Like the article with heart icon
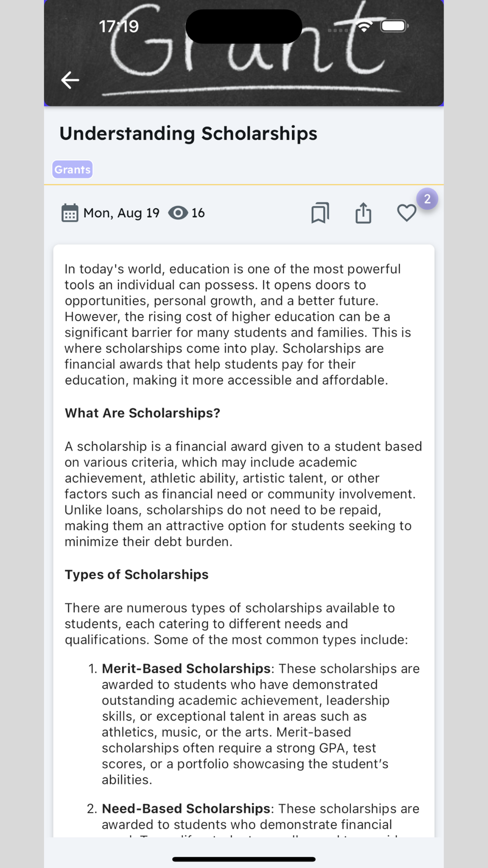Screen dimensions: 488x868 pyautogui.click(x=406, y=213)
